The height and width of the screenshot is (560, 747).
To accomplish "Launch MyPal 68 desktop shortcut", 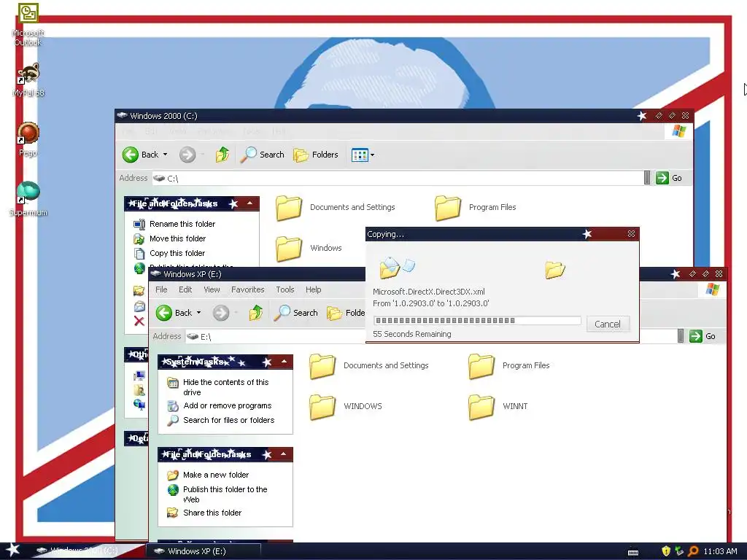I will point(28,79).
